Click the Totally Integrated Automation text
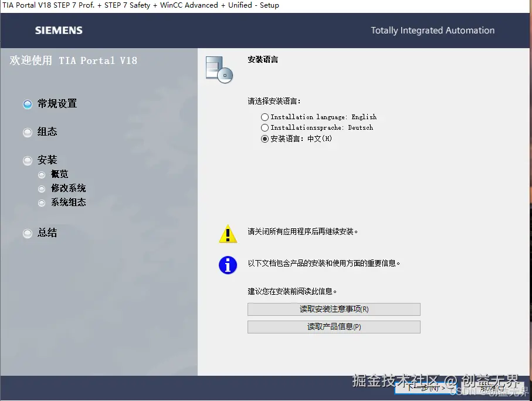The height and width of the screenshot is (401, 532). (433, 31)
